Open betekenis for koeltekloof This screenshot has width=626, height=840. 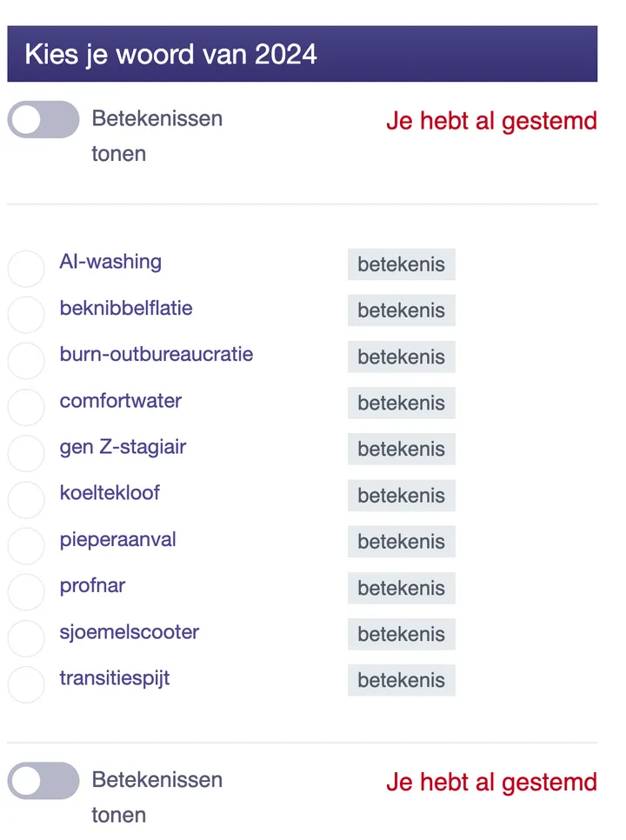click(401, 496)
